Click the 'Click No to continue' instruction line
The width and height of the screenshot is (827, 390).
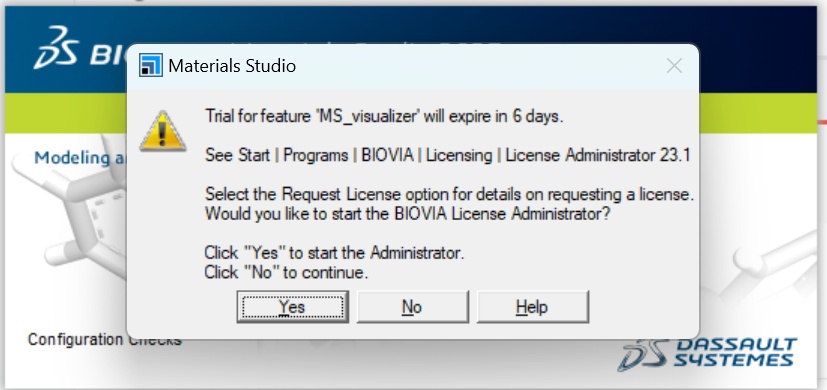286,272
